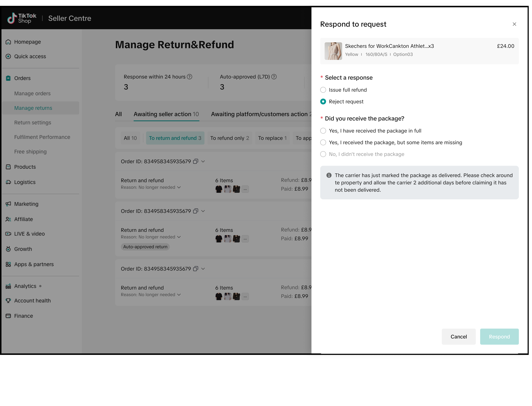Expand the reason chevron on bottom order card
The image size is (532, 406).
(179, 295)
